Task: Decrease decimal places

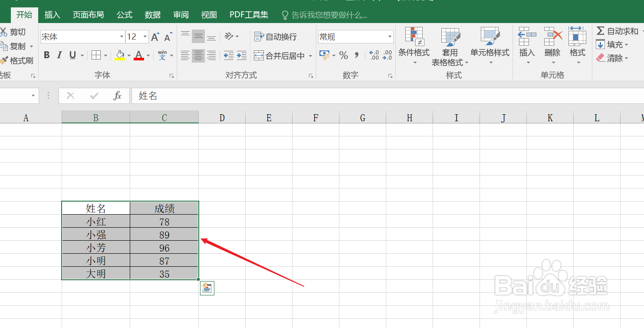Action: pyautogui.click(x=387, y=55)
